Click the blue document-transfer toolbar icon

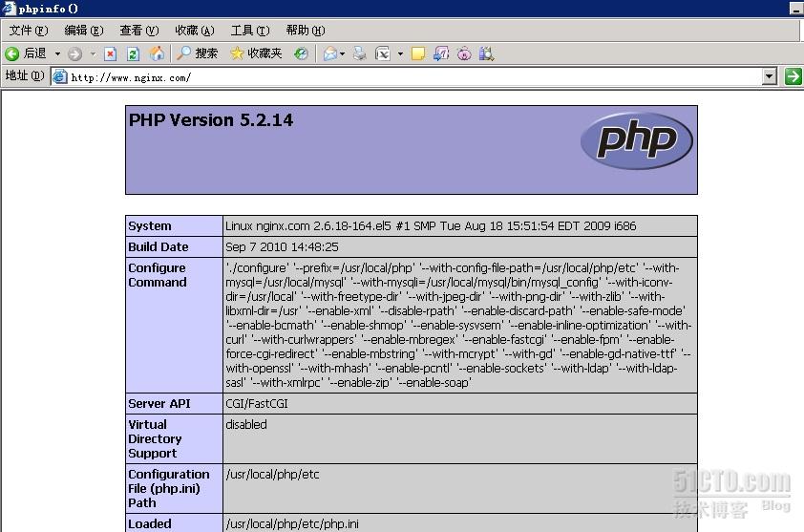click(x=441, y=53)
